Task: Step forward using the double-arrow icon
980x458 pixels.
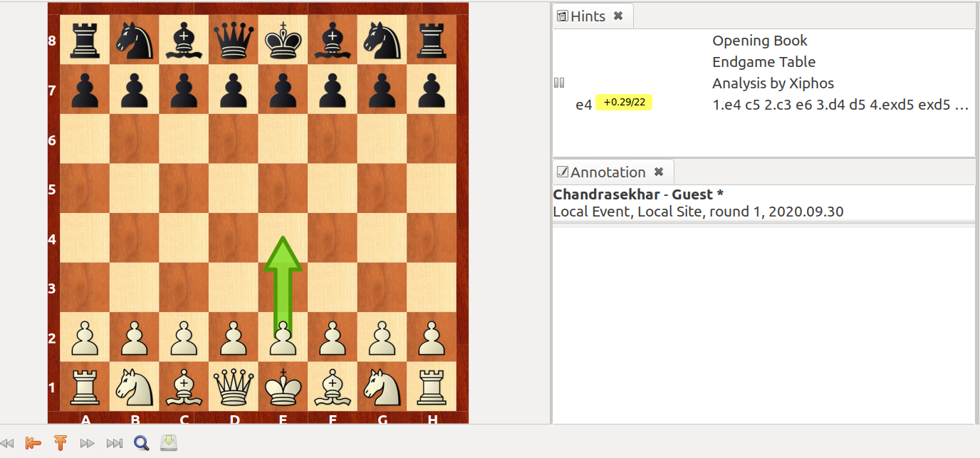Action: (x=87, y=443)
